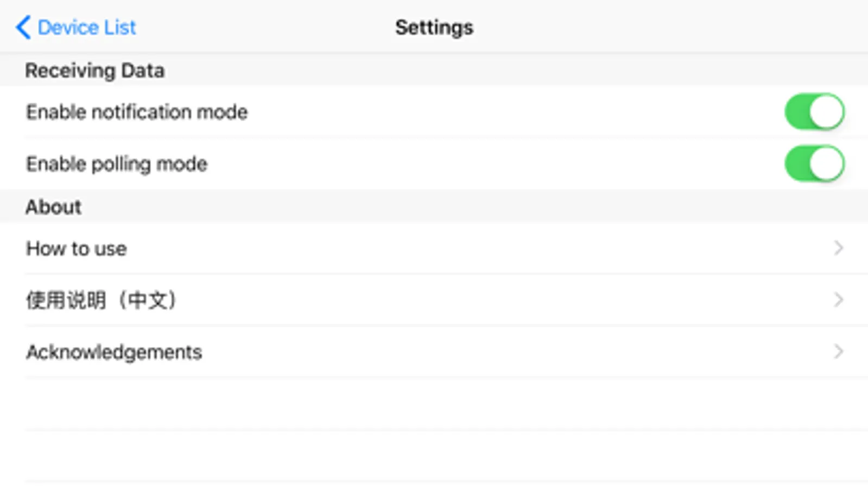Image resolution: width=868 pixels, height=489 pixels.
Task: Open the How to use page
Action: 77,248
